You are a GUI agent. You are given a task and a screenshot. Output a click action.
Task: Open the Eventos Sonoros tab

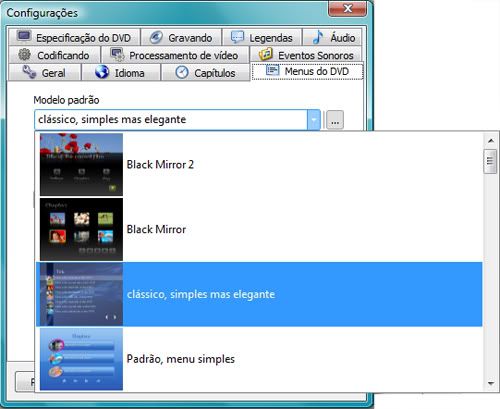[306, 55]
